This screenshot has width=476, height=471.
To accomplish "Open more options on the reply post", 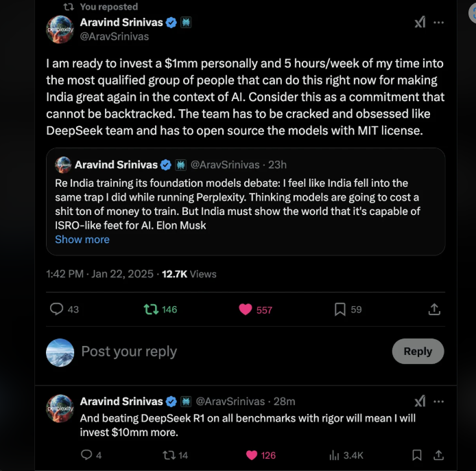I will pos(439,402).
